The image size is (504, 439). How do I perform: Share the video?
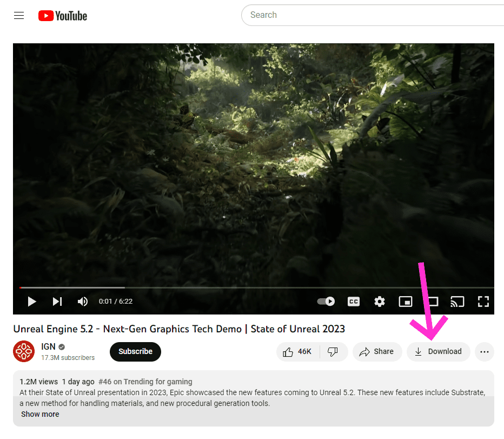pyautogui.click(x=377, y=352)
